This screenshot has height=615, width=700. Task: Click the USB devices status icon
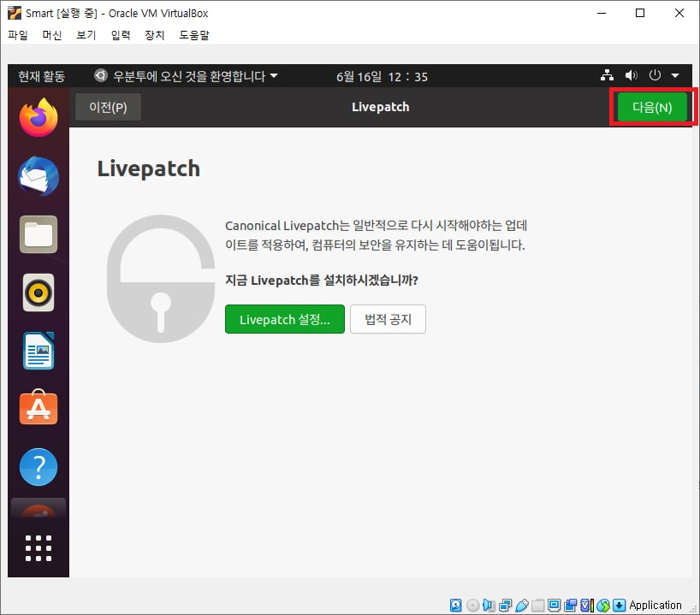point(521,606)
